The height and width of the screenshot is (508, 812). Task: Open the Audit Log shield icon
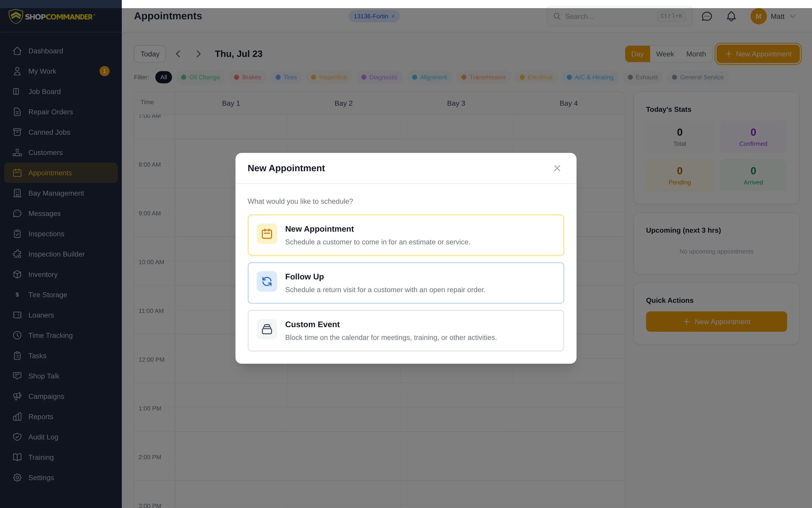pyautogui.click(x=17, y=437)
